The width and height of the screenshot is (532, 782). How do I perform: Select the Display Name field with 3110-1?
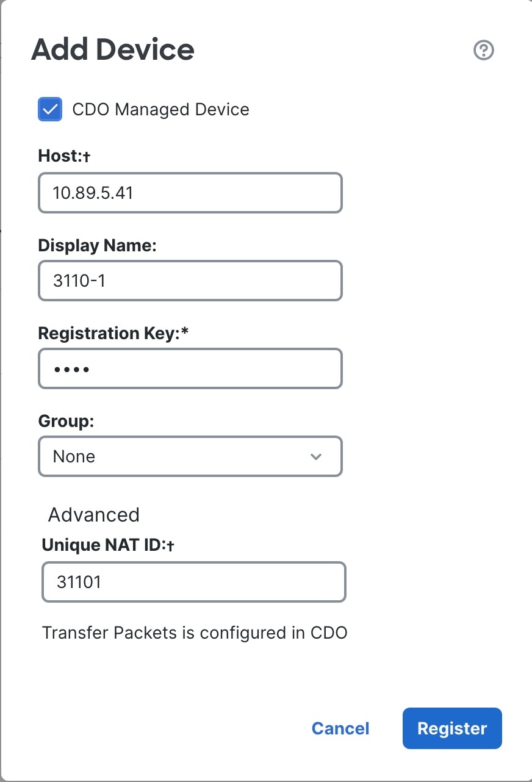coord(190,281)
